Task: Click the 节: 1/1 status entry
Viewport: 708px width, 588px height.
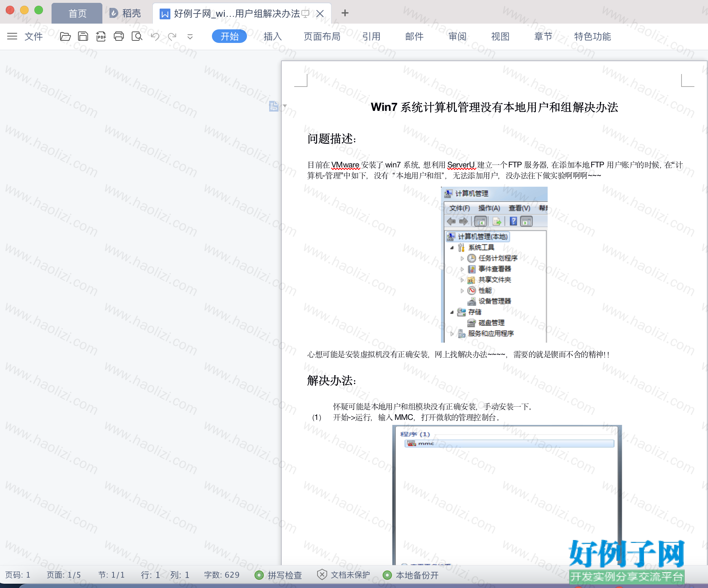Action: pyautogui.click(x=112, y=575)
